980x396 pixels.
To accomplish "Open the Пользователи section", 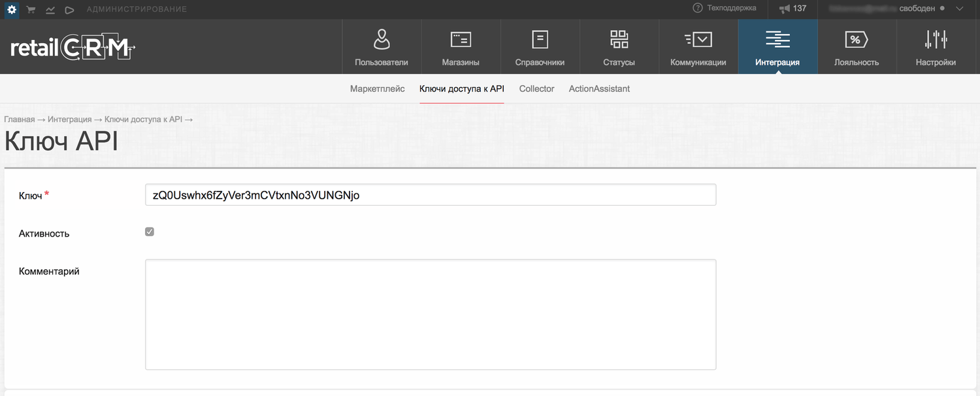I will click(382, 47).
